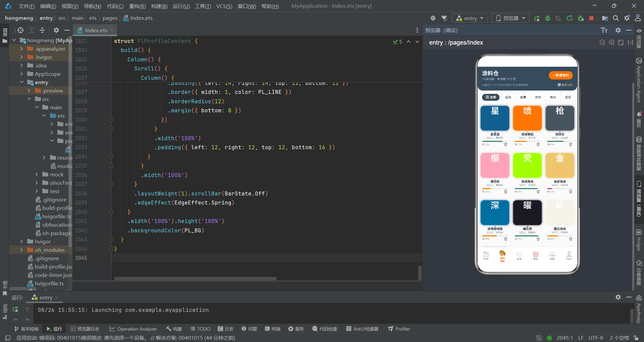Open search everywhere magnifier icon
The image size is (644, 342).
pyautogui.click(x=616, y=18)
